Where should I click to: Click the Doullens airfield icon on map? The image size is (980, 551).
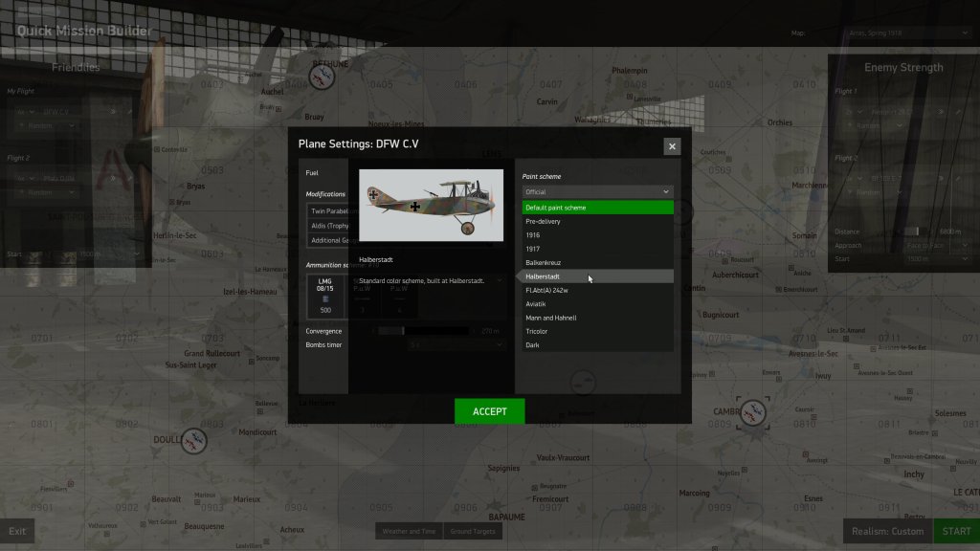(194, 441)
